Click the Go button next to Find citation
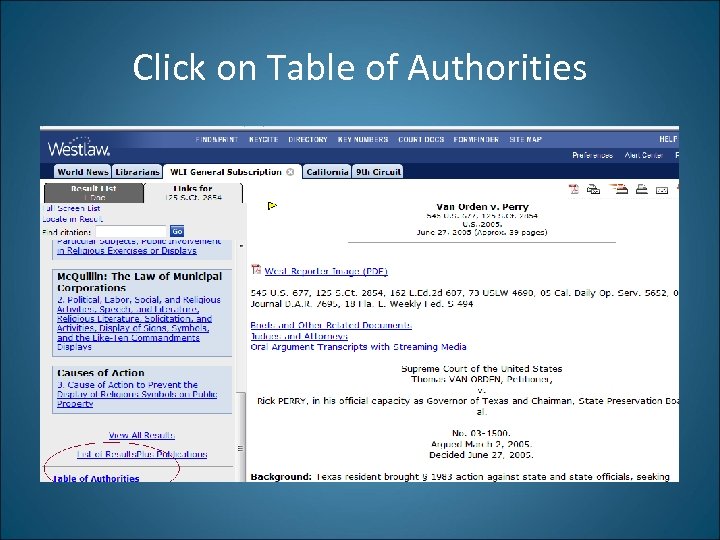This screenshot has width=720, height=540. pos(177,231)
